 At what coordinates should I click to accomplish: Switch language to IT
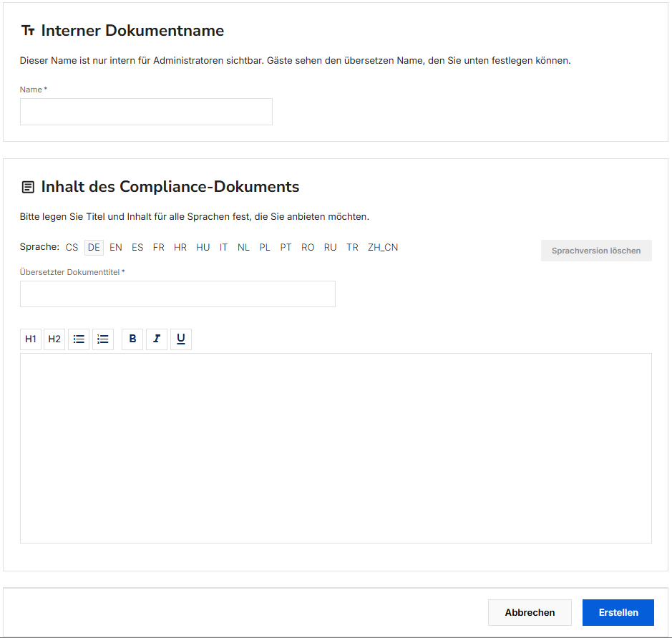223,248
